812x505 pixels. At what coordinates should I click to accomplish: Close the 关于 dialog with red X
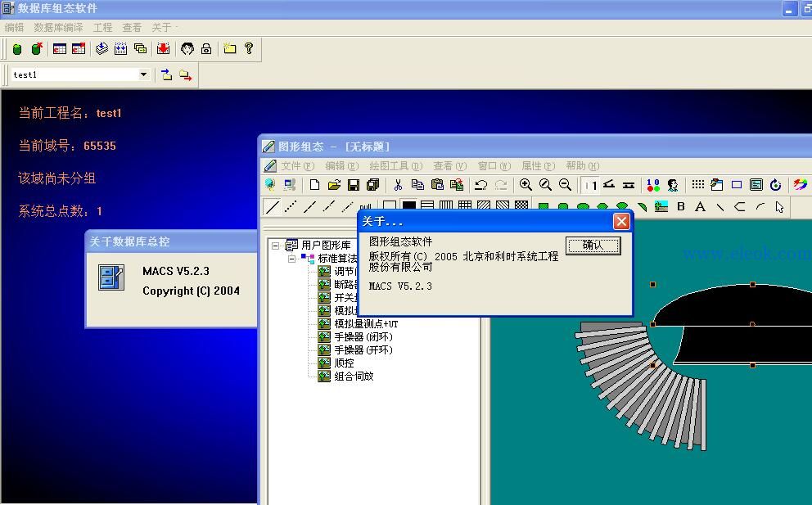(x=621, y=222)
